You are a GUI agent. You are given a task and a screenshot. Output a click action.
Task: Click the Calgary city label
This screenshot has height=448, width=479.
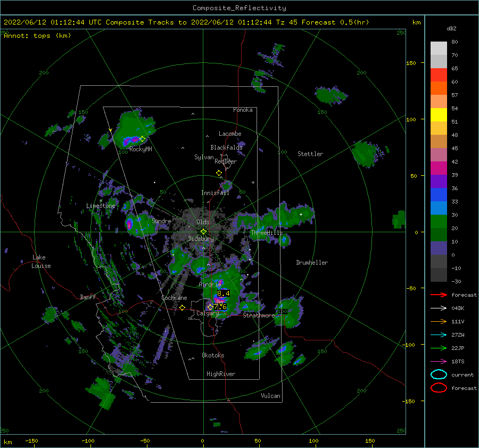click(x=208, y=313)
